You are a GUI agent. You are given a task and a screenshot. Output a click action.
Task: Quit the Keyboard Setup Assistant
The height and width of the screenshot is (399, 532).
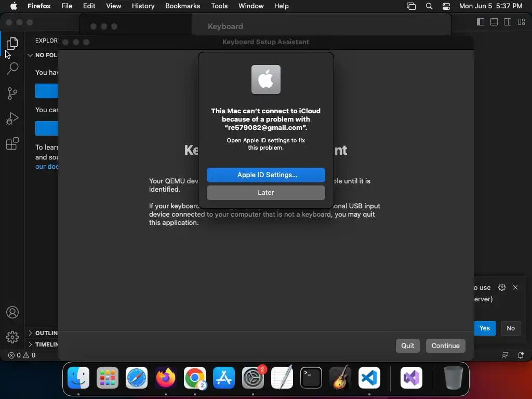click(407, 345)
